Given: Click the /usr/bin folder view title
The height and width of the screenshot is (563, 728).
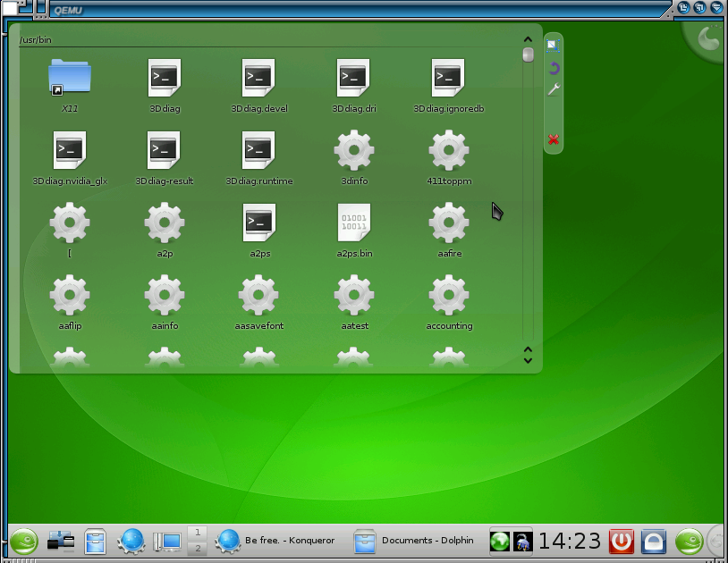Looking at the screenshot, I should click(x=35, y=40).
